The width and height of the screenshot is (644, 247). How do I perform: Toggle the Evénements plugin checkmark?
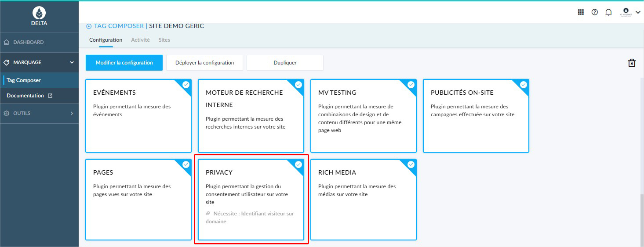(x=186, y=85)
